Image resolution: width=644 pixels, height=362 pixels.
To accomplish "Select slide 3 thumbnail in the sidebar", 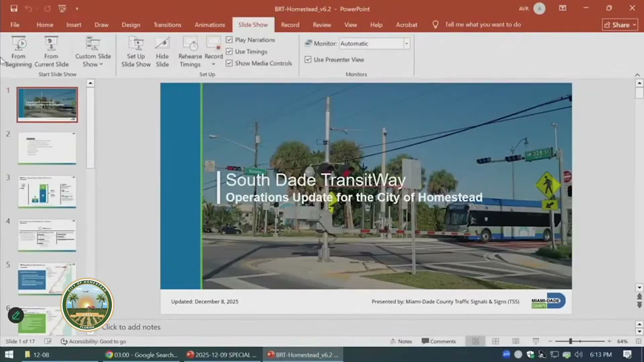I will (47, 191).
